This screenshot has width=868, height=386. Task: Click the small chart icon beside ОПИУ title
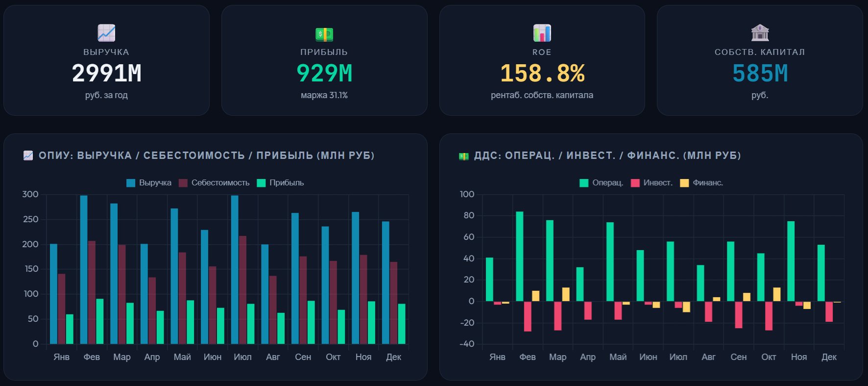pos(28,155)
